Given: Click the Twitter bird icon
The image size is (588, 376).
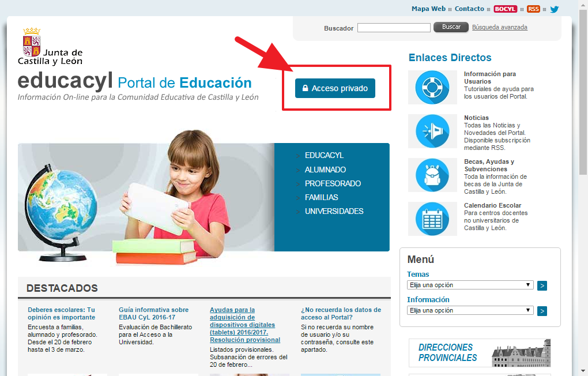Looking at the screenshot, I should coord(554,9).
